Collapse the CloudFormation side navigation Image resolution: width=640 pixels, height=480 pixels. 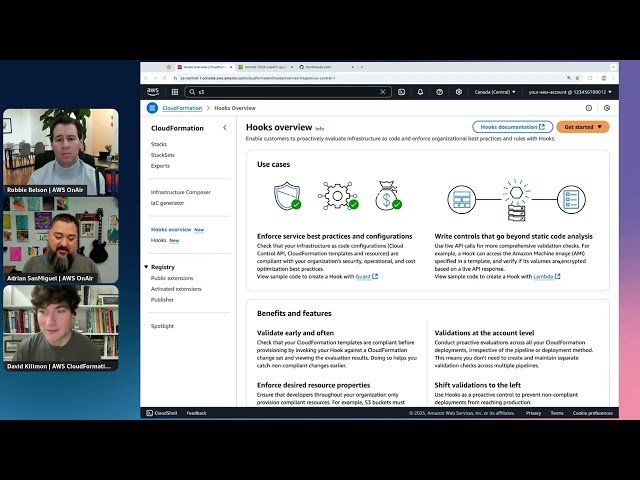(225, 128)
